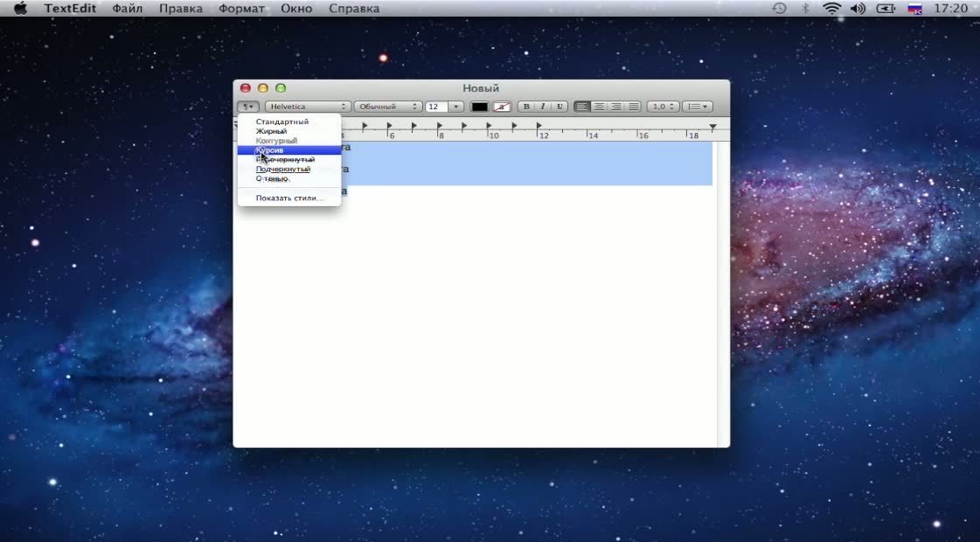Select left text alignment
The width and height of the screenshot is (980, 542).
582,106
